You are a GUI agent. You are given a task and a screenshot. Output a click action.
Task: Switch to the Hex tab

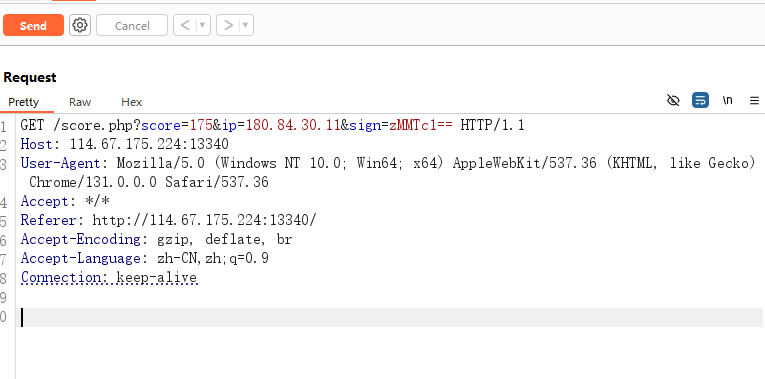[132, 102]
